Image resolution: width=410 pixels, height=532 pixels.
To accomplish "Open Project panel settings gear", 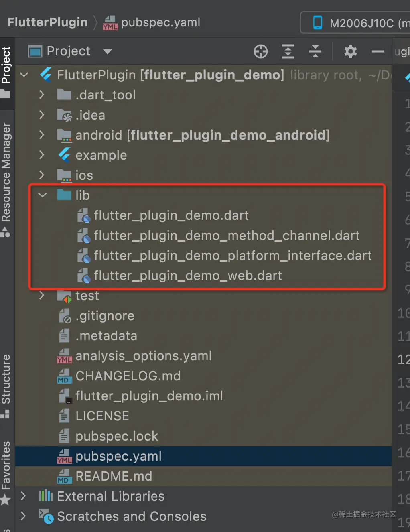I will (351, 51).
